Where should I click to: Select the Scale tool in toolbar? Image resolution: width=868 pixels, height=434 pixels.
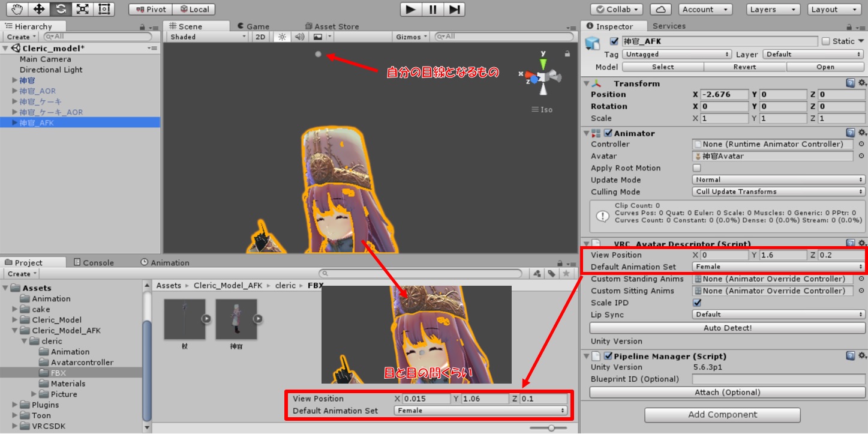(x=82, y=9)
